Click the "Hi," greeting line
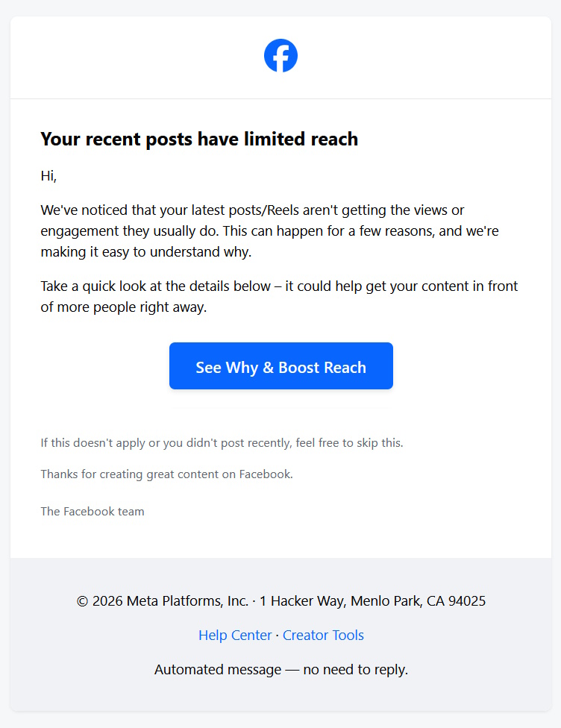The image size is (561, 728). tap(48, 177)
